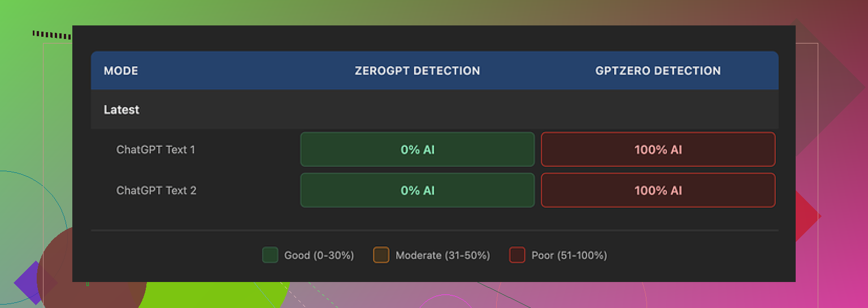Click the green Good legend swatch

(270, 255)
